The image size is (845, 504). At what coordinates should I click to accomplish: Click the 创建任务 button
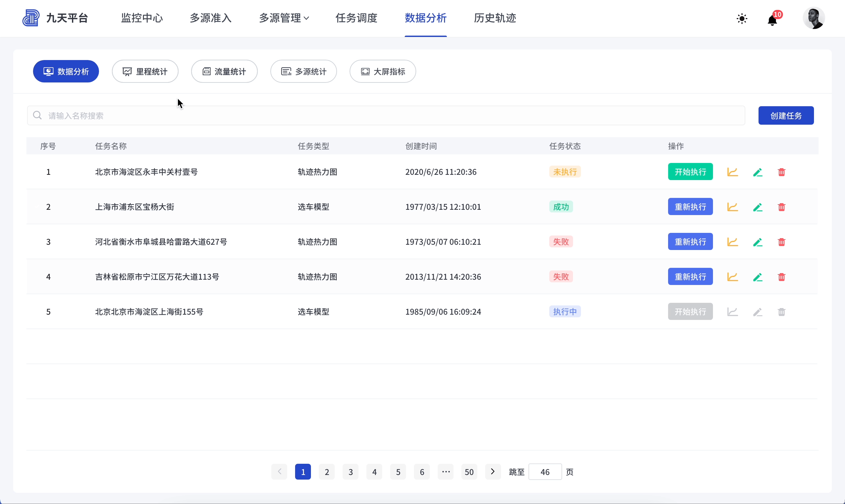(786, 115)
